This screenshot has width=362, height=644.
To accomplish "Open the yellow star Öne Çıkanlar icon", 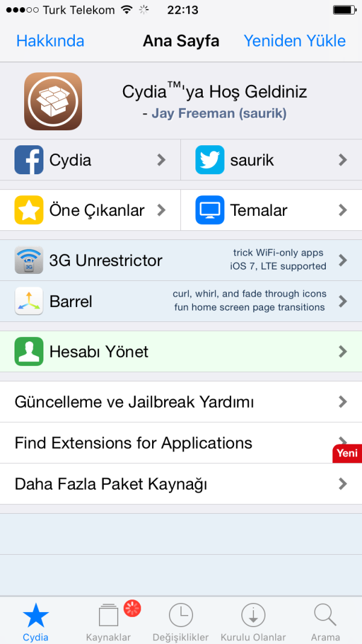I will coord(29,210).
